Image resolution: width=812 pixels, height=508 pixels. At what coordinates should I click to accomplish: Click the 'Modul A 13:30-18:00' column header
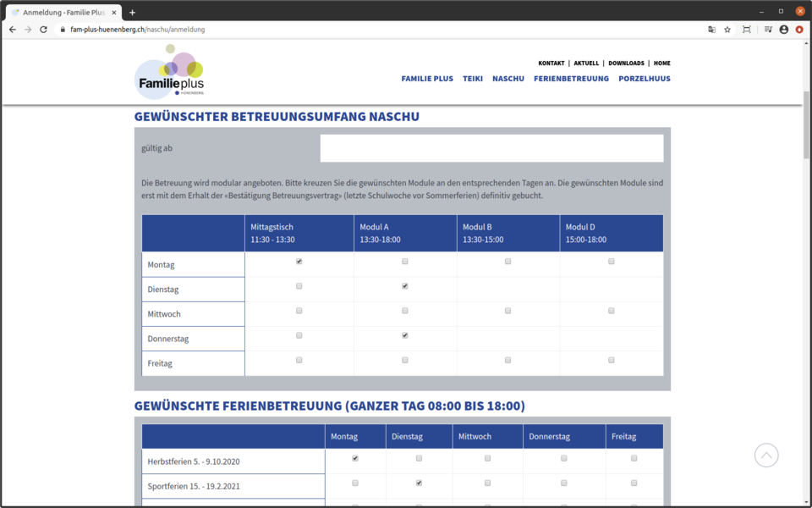(405, 234)
